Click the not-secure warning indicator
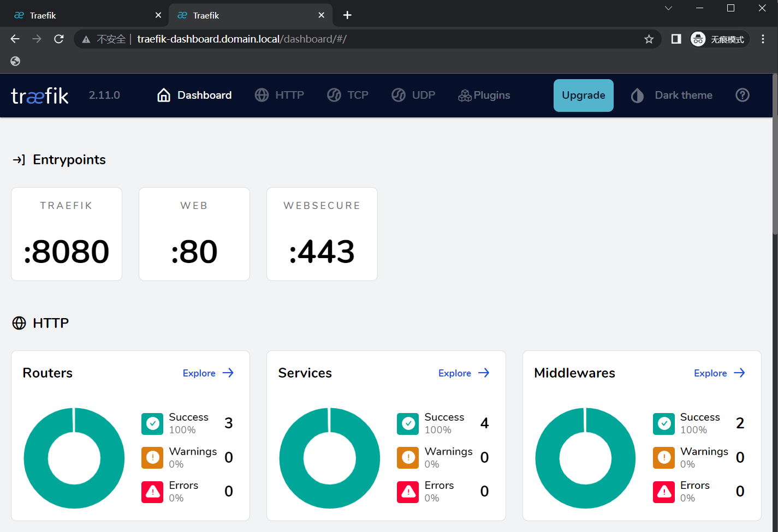The image size is (778, 532). [104, 39]
